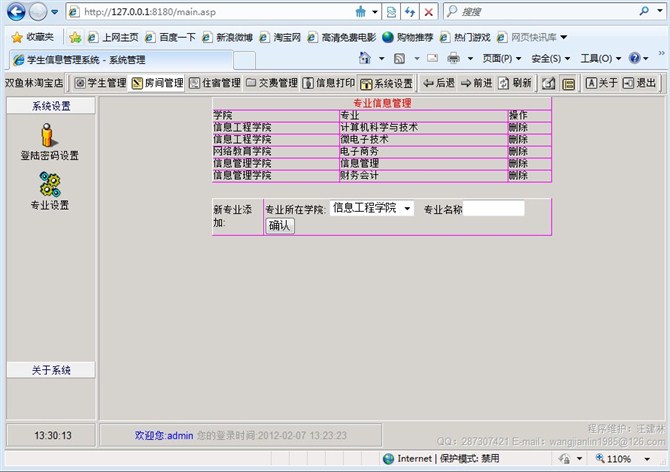
Task: Open the 新浪微博 favorites link
Action: 227,37
